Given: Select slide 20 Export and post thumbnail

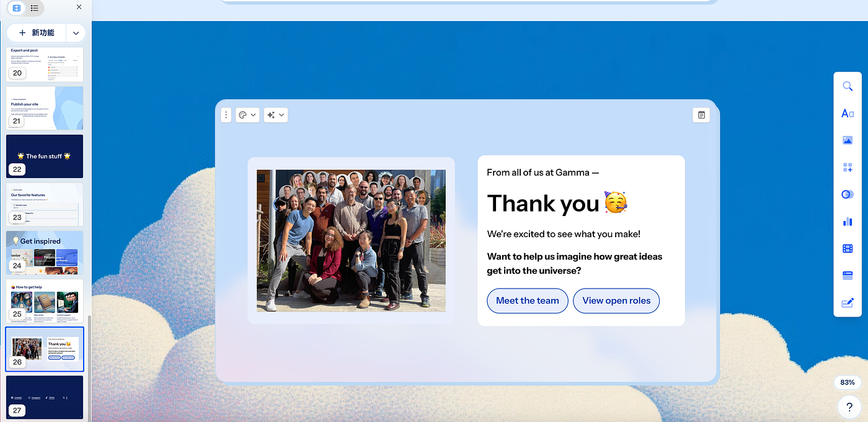Looking at the screenshot, I should pos(45,64).
